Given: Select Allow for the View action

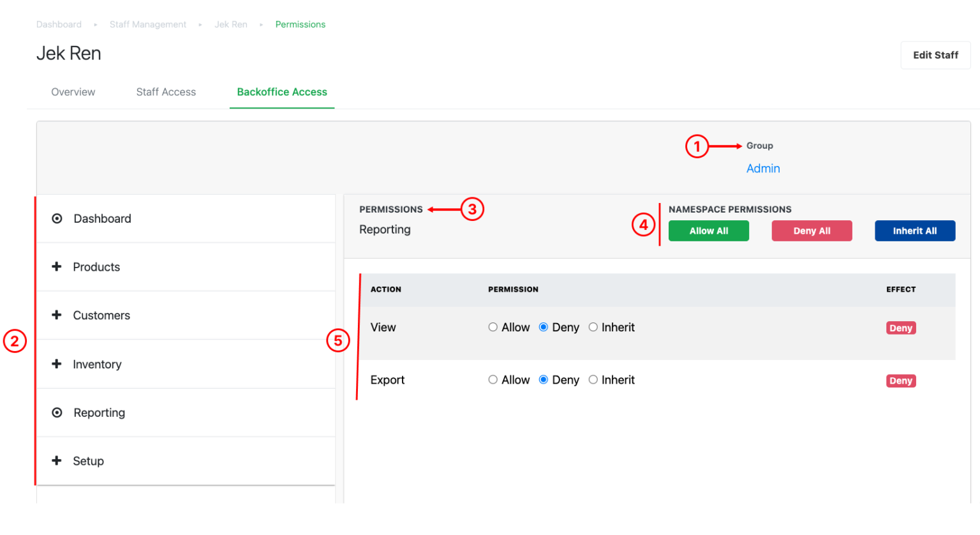Looking at the screenshot, I should click(x=493, y=328).
